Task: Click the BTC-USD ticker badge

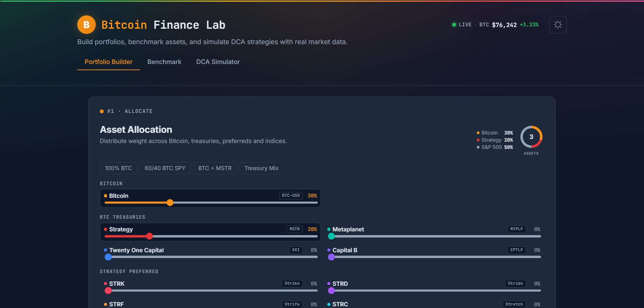Action: click(x=290, y=195)
